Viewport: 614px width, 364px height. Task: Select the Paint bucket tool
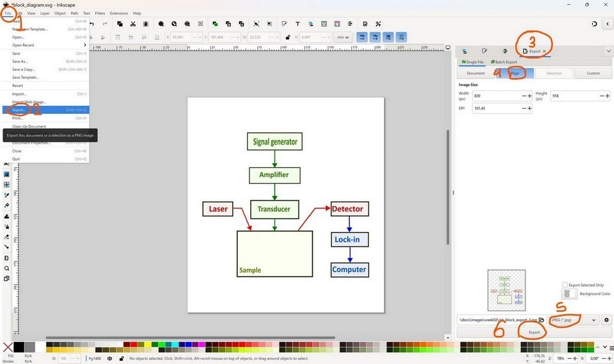(x=7, y=205)
